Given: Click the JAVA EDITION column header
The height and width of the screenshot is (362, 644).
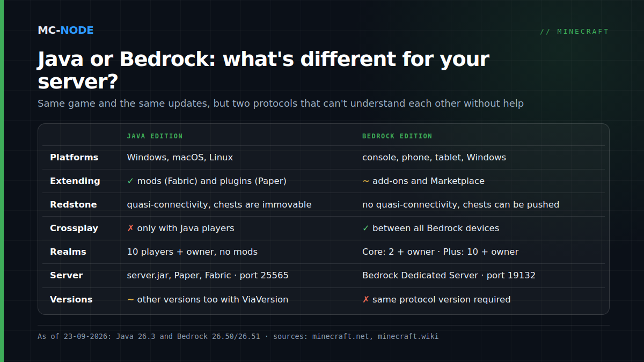Looking at the screenshot, I should click(x=155, y=136).
